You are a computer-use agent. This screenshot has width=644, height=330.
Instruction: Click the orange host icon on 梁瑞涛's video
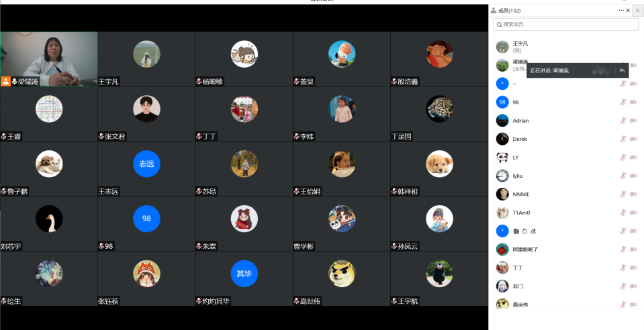pyautogui.click(x=5, y=81)
